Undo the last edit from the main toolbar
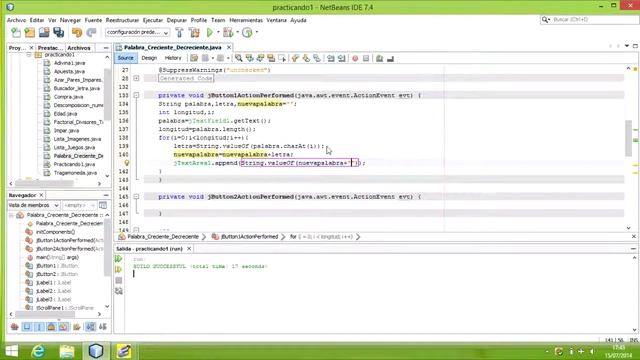The width and height of the screenshot is (640, 360). [x=77, y=32]
